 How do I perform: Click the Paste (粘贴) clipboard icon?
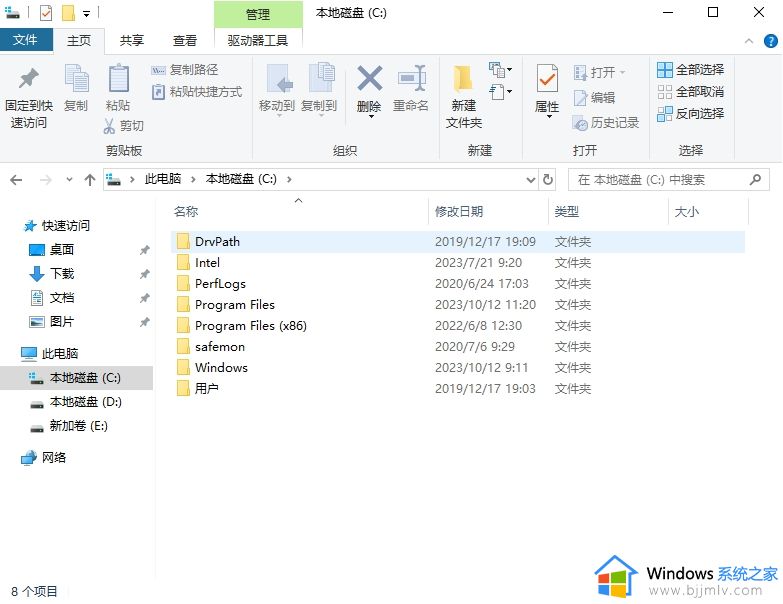(118, 78)
